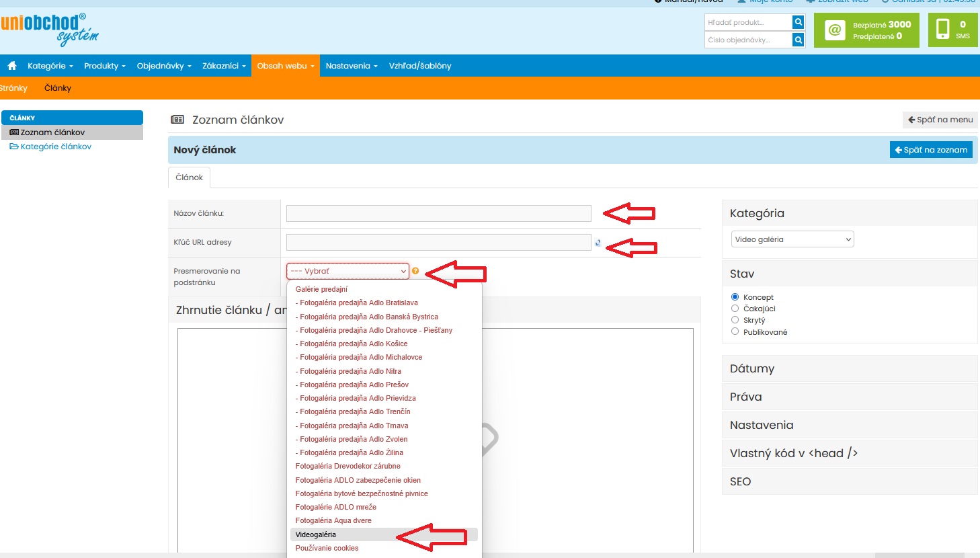The width and height of the screenshot is (980, 558).
Task: Click the SMS phone icon
Action: (x=943, y=30)
